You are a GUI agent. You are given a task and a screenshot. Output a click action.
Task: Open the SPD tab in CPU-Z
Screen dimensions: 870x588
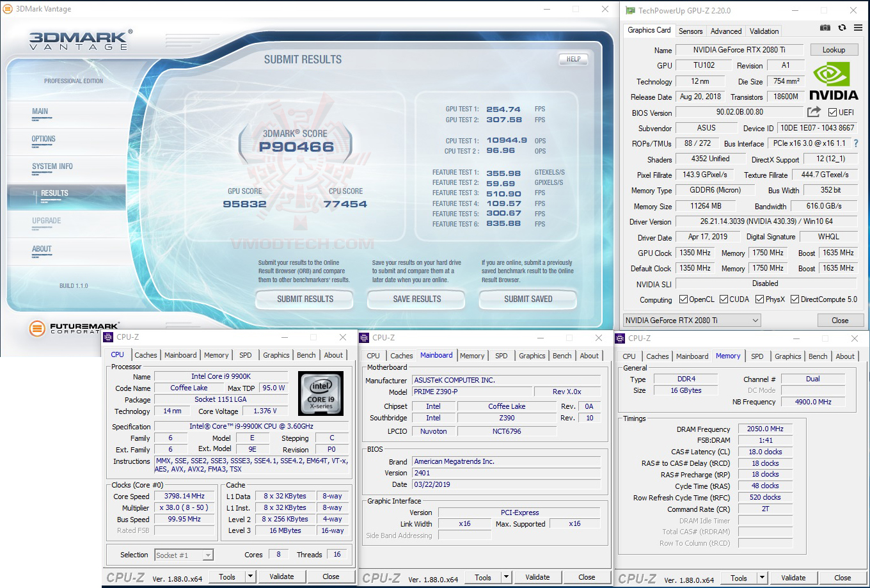(245, 354)
